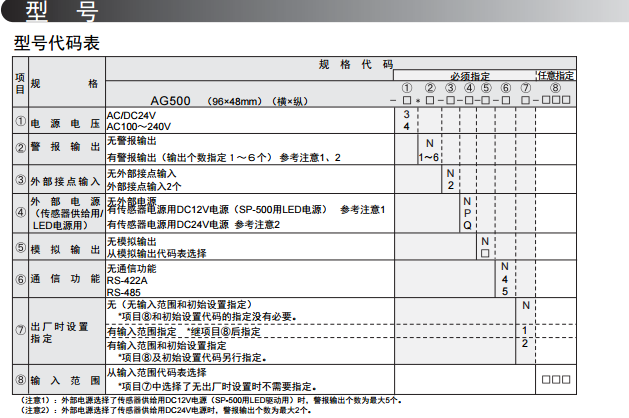
Task: Select the *项目⑧及初始设置代码另行指定 note
Action: tap(192, 357)
